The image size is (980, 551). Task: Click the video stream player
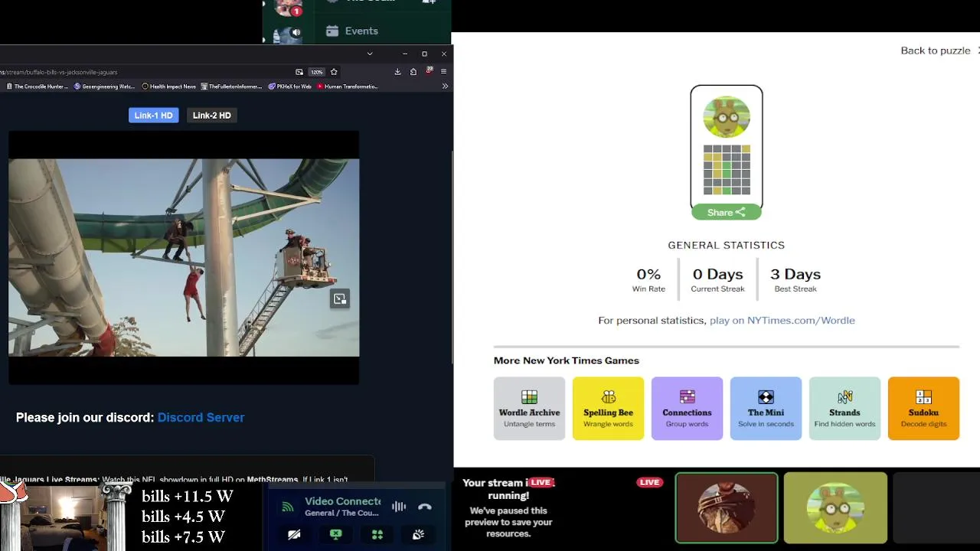pyautogui.click(x=184, y=257)
